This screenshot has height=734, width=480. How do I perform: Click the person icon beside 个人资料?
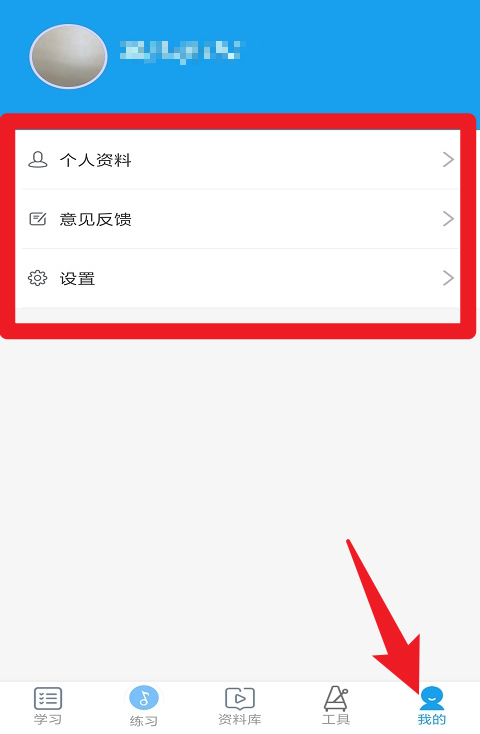coord(37,160)
